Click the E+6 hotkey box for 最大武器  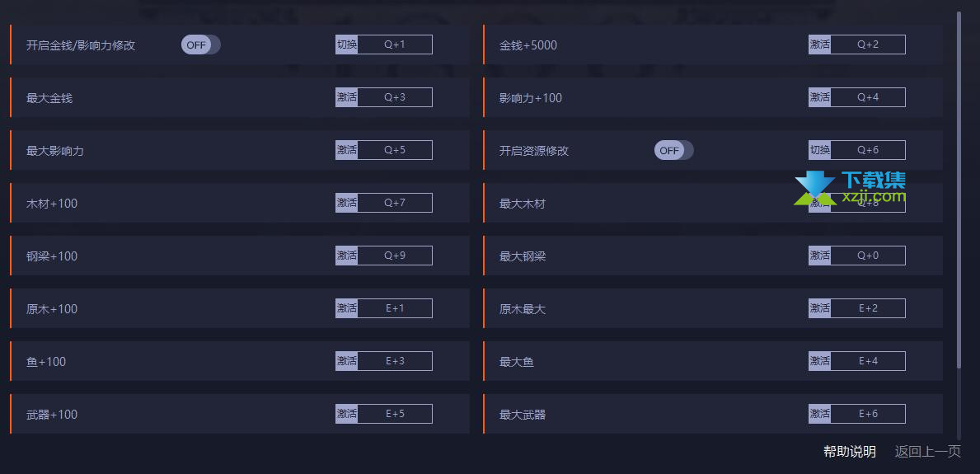[x=868, y=414]
